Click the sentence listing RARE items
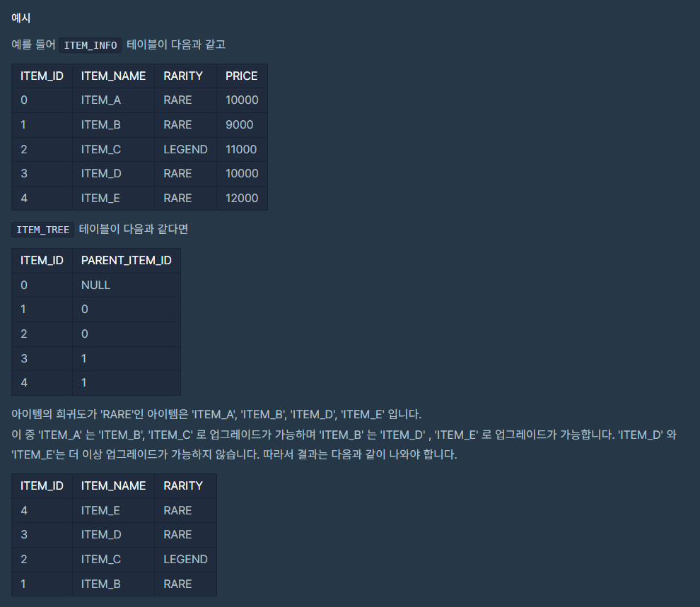The height and width of the screenshot is (607, 700). coord(216,414)
